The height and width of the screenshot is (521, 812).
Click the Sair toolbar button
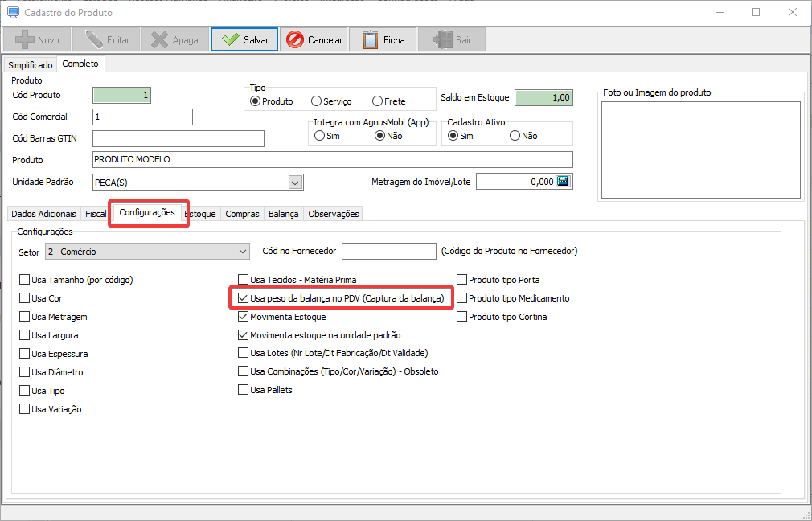452,40
